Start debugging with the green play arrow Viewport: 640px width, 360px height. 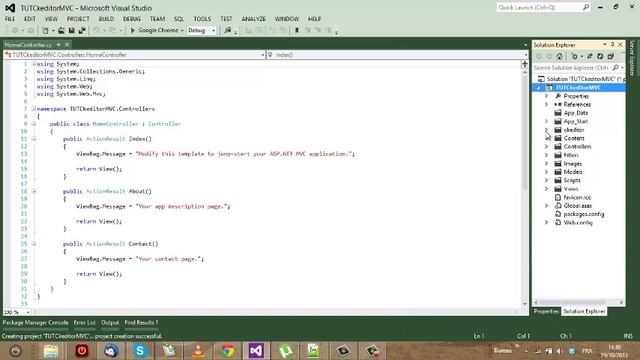point(133,31)
